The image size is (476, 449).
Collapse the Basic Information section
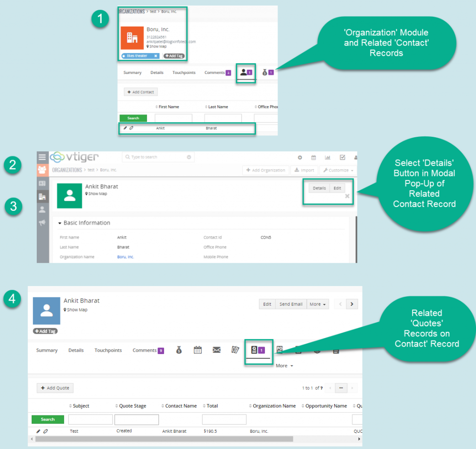click(x=60, y=223)
